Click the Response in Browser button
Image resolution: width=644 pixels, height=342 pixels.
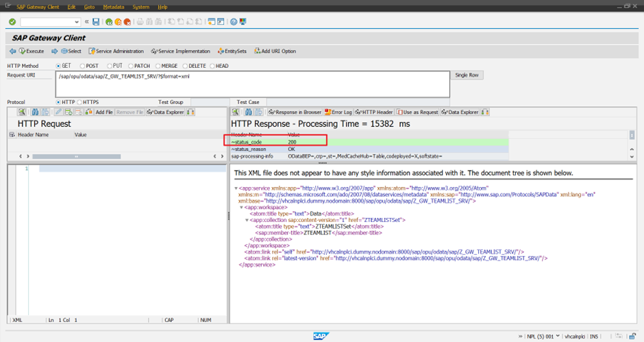coord(295,112)
